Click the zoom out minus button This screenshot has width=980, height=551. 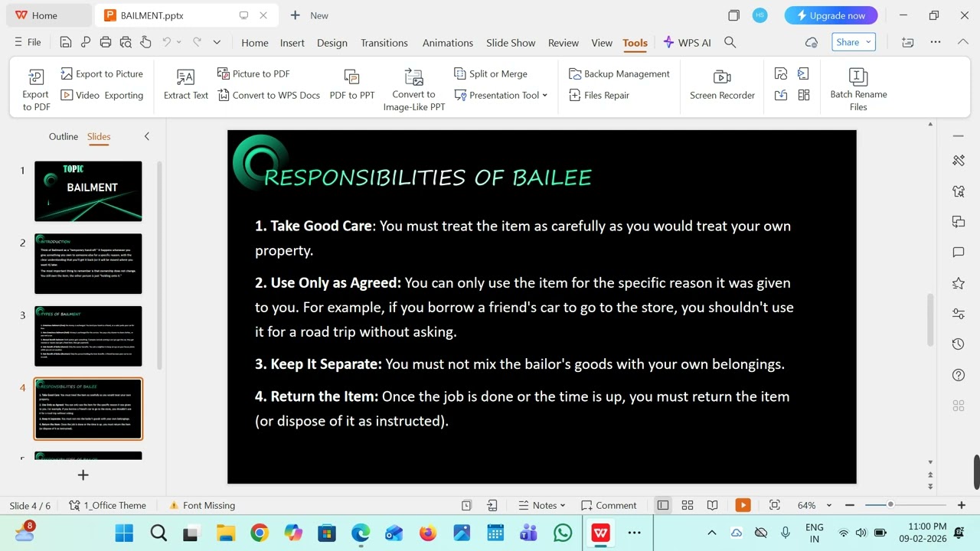pos(850,505)
